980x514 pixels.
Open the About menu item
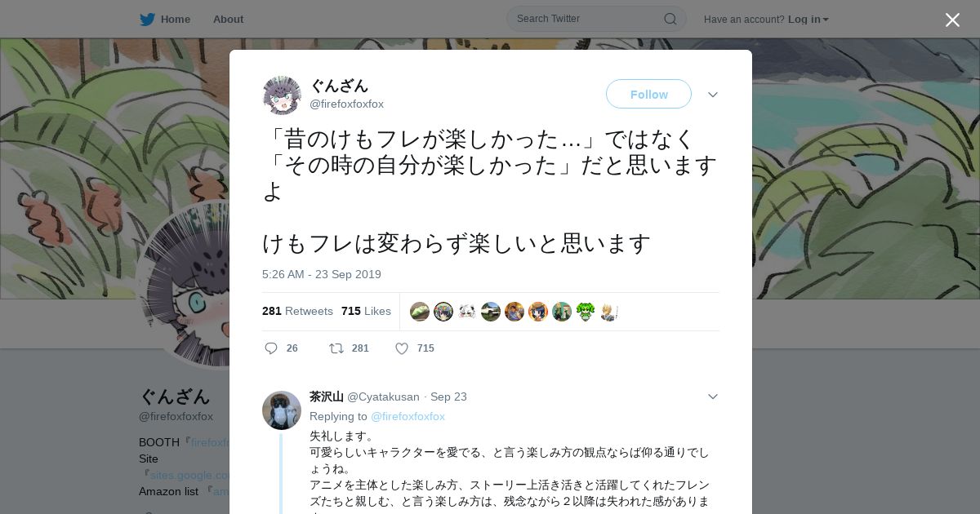coord(228,19)
